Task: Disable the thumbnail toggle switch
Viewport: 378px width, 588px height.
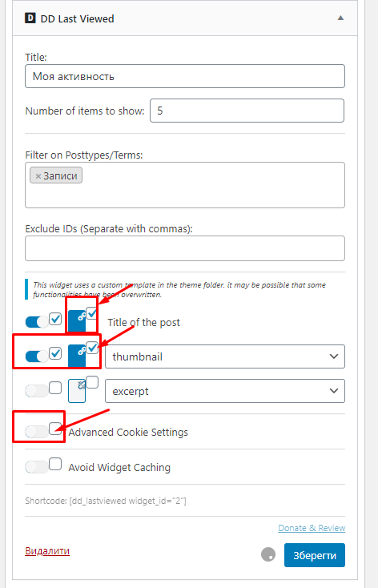Action: tap(37, 356)
